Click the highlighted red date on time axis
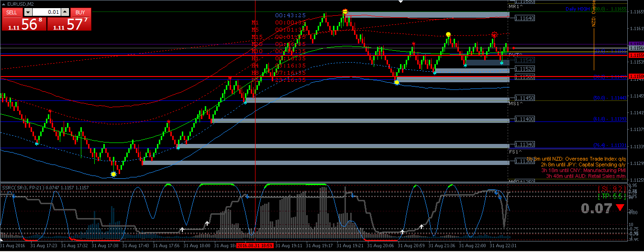 [x=255, y=245]
